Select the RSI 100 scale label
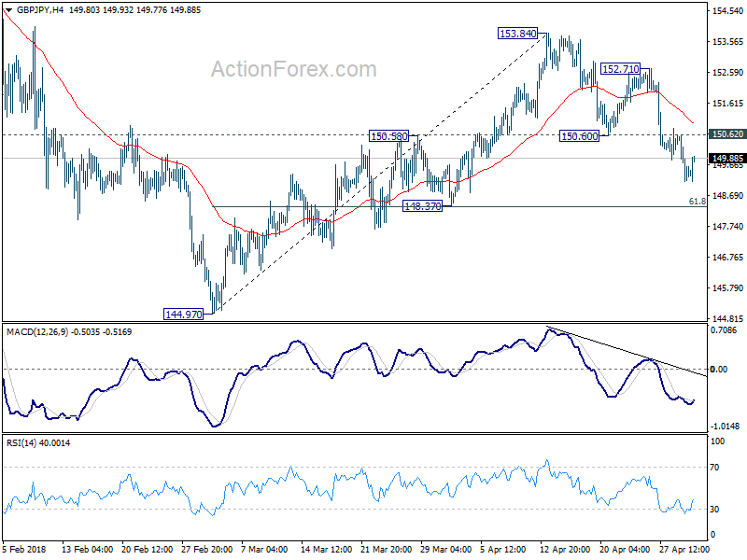Viewport: 747px width, 560px height. coord(717,441)
